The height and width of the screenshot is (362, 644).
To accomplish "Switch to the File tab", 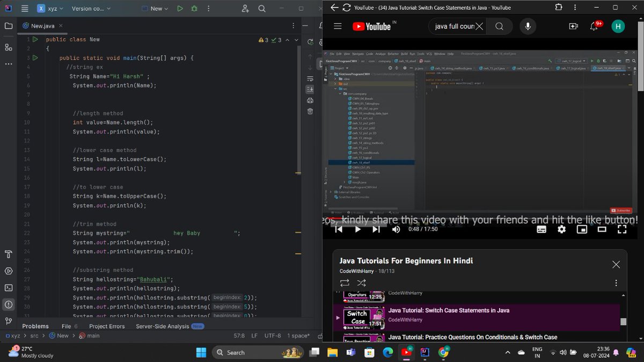I will click(x=69, y=326).
